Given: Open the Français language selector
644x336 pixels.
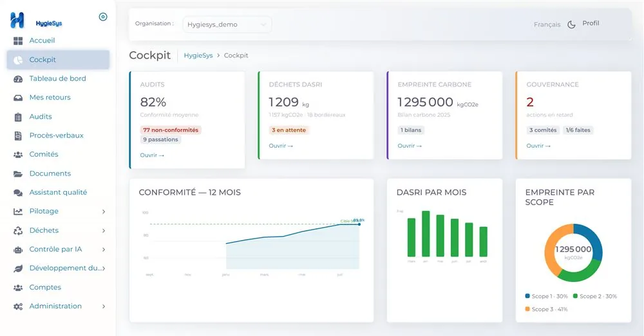Looking at the screenshot, I should [547, 25].
